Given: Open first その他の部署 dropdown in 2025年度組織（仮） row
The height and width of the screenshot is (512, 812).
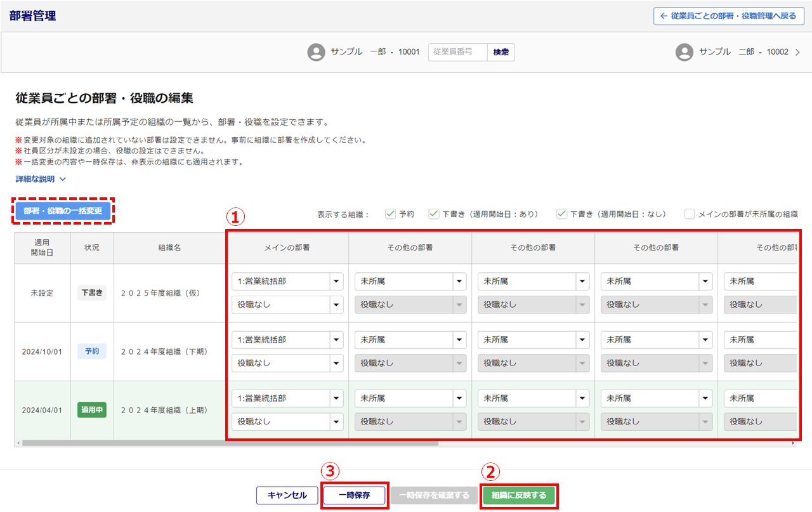Looking at the screenshot, I should click(x=410, y=281).
